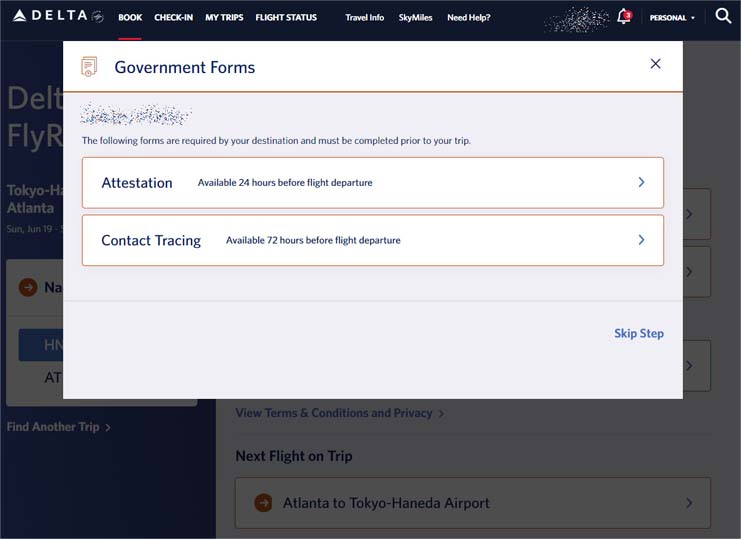This screenshot has height=539, width=741.
Task: Open the Attestation form row
Action: point(372,183)
